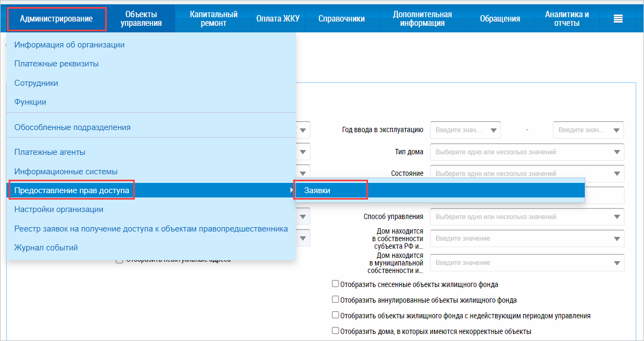Select Платежные агенты menu entry

(x=151, y=152)
